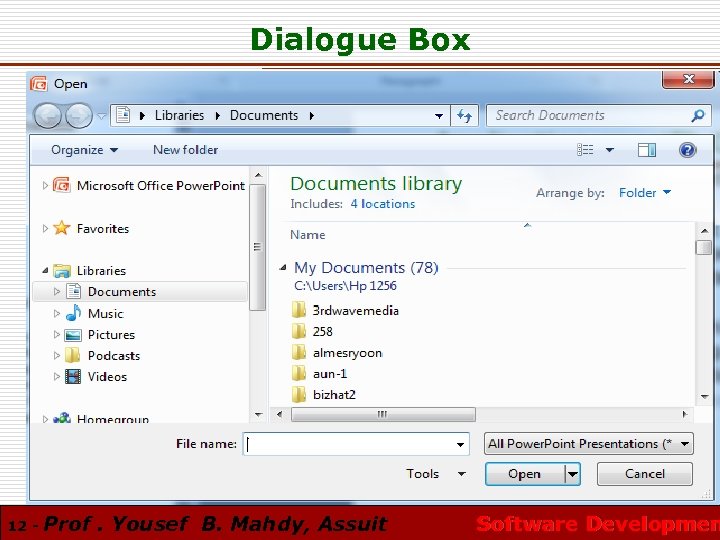The height and width of the screenshot is (540, 720).
Task: Click the Libraries folder icon
Action: pos(62,270)
